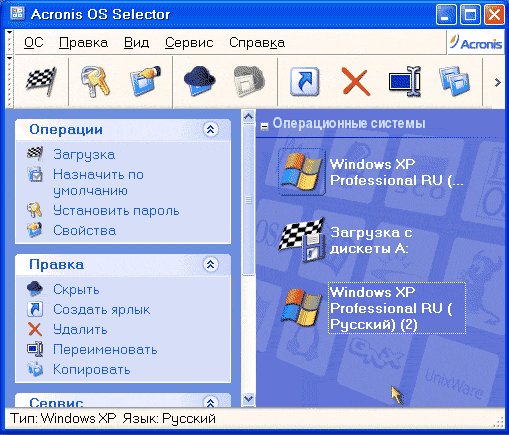Collapse the Сервис side panel
This screenshot has height=435, width=509.
pos(210,401)
